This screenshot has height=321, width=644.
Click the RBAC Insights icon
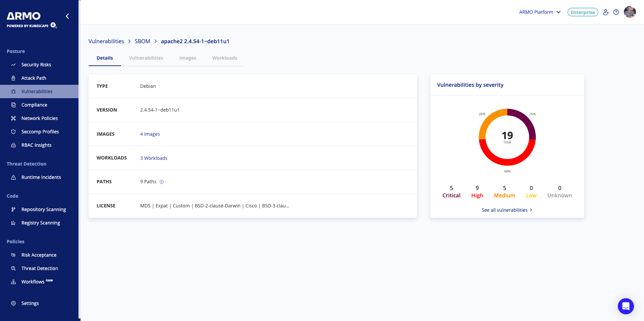click(13, 145)
